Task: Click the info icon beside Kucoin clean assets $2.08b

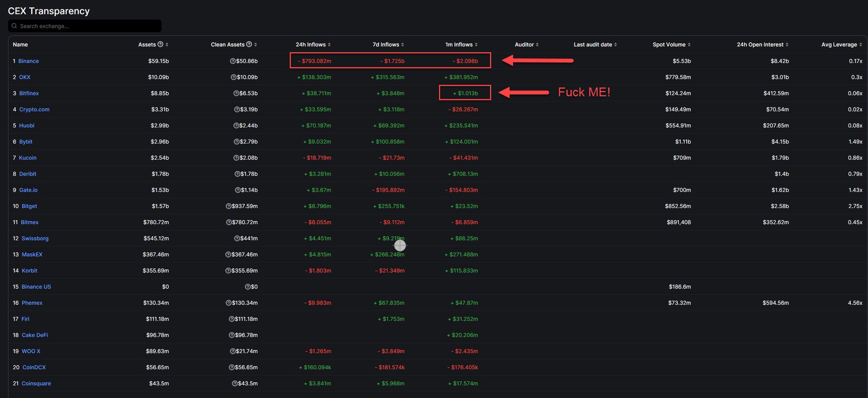Action: coord(236,158)
